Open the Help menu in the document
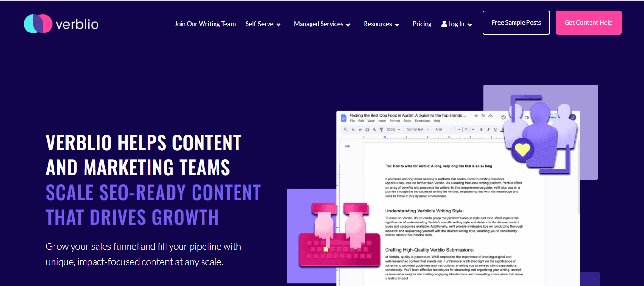Viewport: 644px width, 286px height. click(x=437, y=121)
